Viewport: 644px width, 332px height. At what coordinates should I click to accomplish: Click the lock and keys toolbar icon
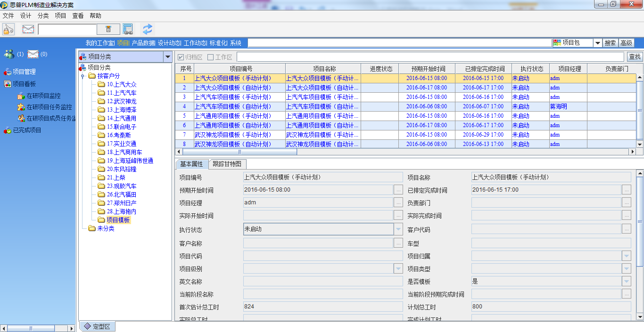(x=8, y=29)
